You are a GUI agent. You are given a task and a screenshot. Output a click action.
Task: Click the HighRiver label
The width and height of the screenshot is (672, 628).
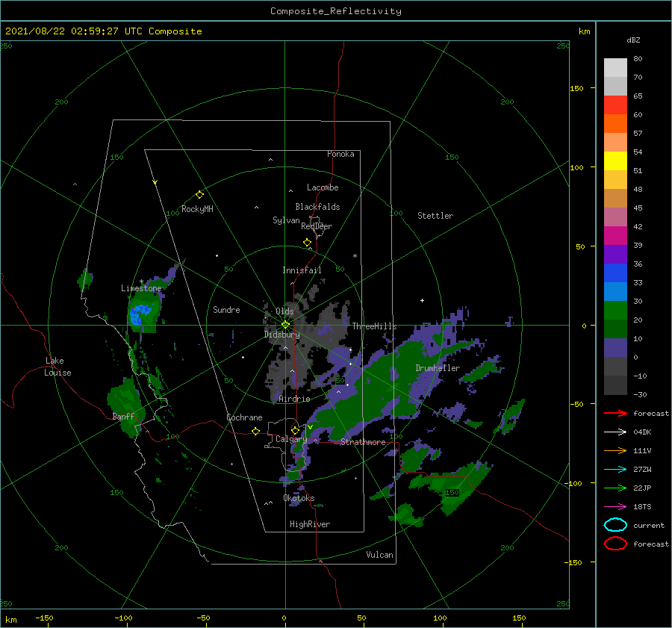click(310, 524)
